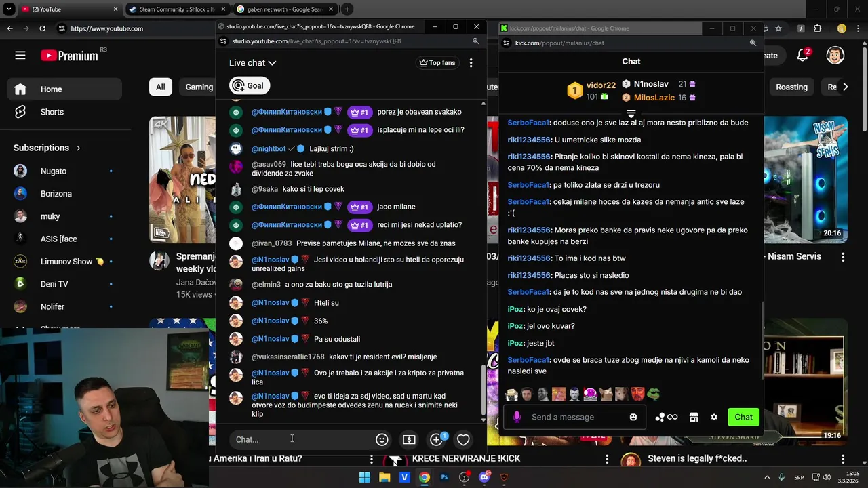Click the plus icon with badge in live chat

coord(437,439)
